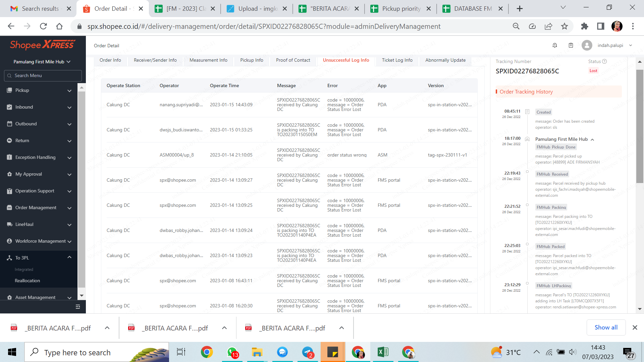Collapse Pamulang First Mile Hub tracking group
The width and height of the screenshot is (644, 362).
point(592,139)
